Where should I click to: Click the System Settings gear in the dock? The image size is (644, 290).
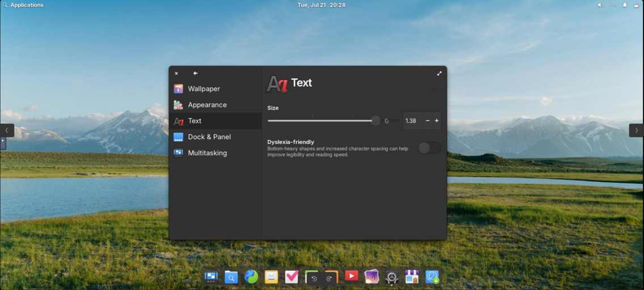point(391,278)
